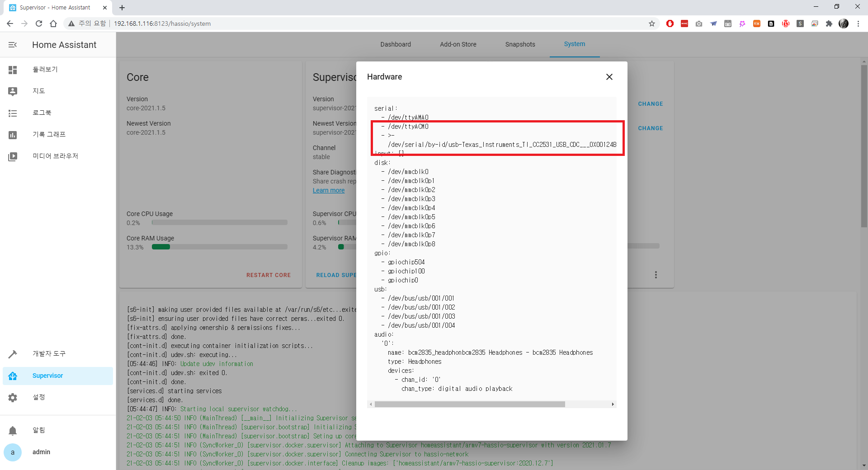Open the Chrome three-dot menu
The height and width of the screenshot is (470, 868).
coord(858,23)
